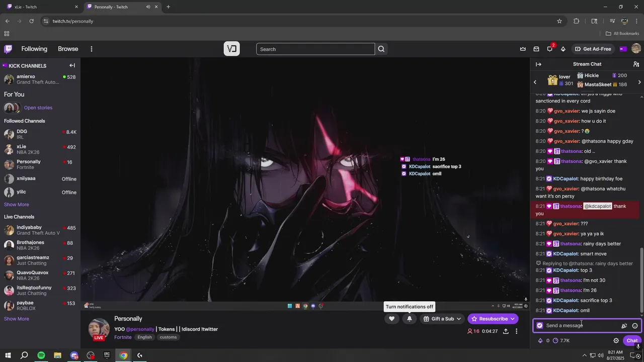
Task: Click the purple Turbo icon in header
Action: coord(623,49)
